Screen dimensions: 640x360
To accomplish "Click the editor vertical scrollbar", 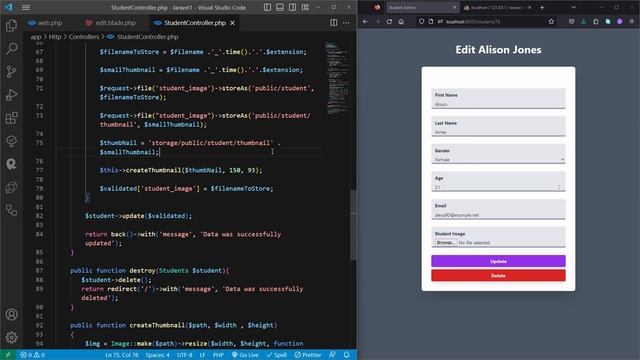I will click(x=353, y=224).
